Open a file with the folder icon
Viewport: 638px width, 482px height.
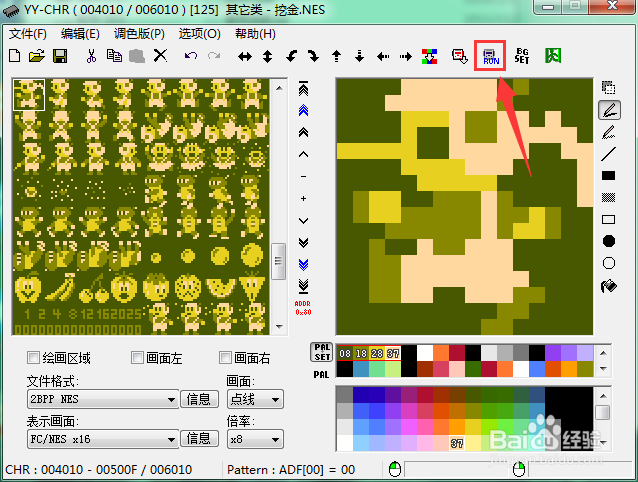[x=37, y=56]
